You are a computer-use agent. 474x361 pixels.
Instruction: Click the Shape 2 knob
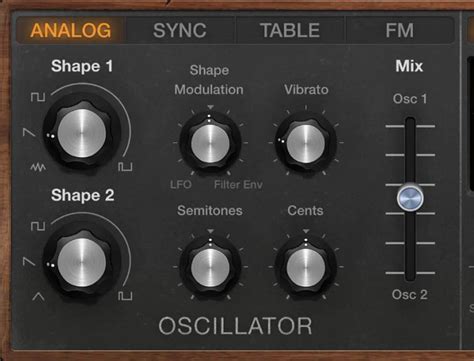click(x=82, y=262)
